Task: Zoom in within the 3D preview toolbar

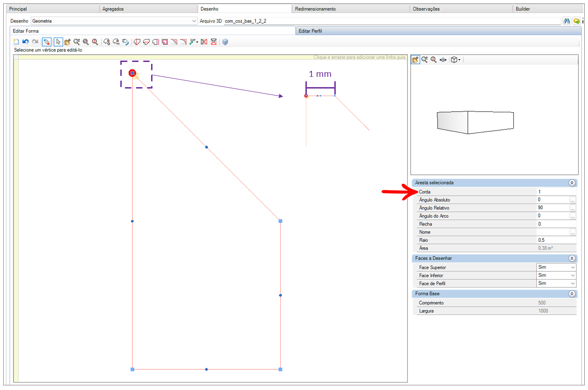Action: pos(424,60)
